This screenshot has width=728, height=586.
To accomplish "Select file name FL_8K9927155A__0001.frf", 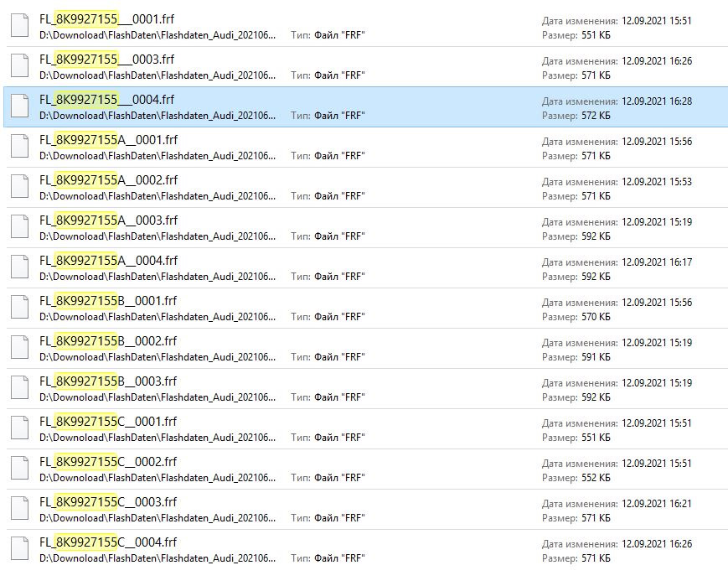I will click(109, 140).
